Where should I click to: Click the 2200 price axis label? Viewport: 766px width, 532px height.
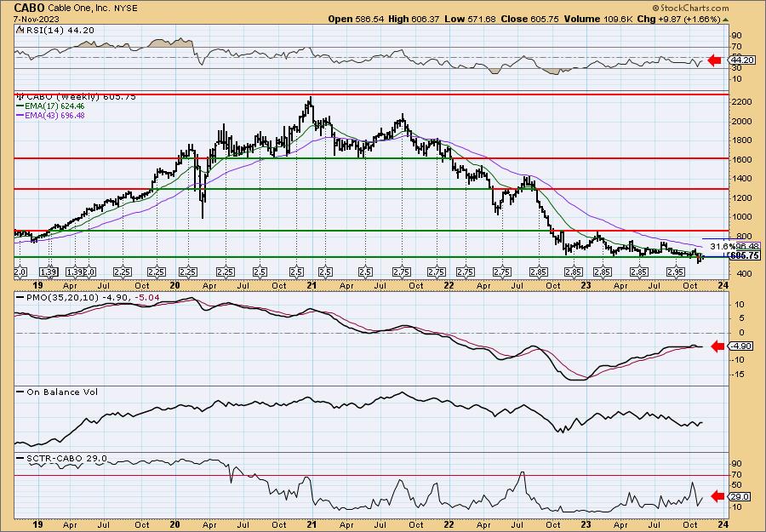[740, 101]
